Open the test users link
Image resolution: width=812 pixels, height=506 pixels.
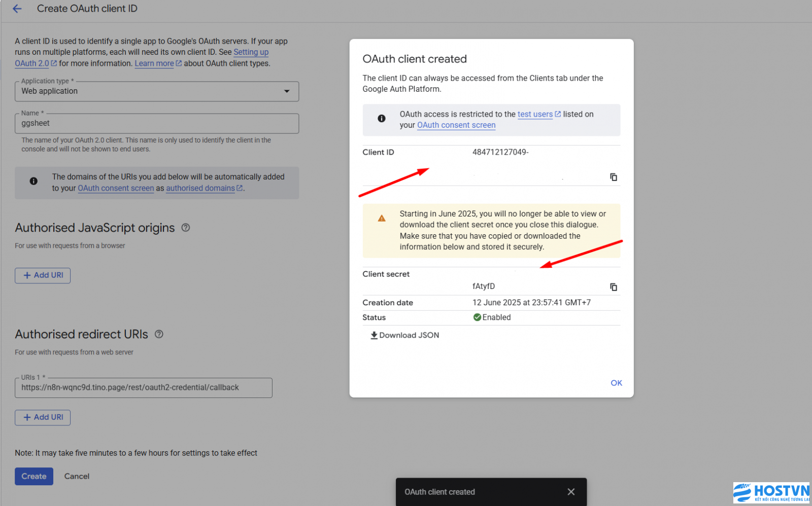point(538,114)
